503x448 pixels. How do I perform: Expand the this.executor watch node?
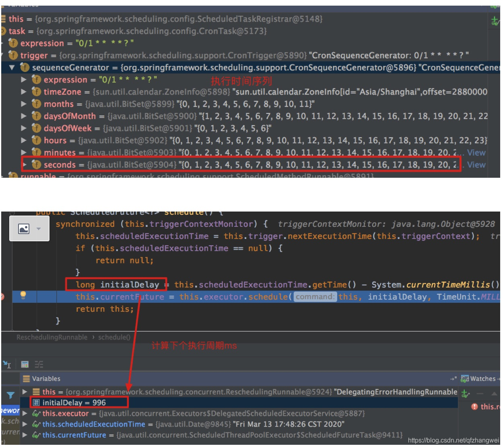tap(25, 413)
